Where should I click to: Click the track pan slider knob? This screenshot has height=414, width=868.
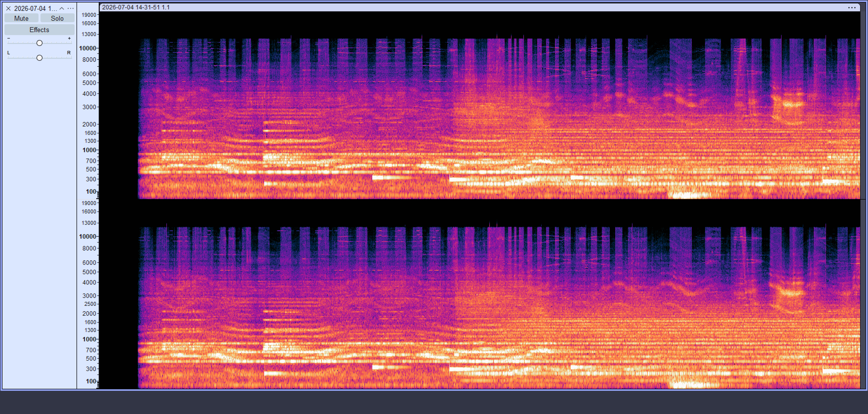coord(39,58)
